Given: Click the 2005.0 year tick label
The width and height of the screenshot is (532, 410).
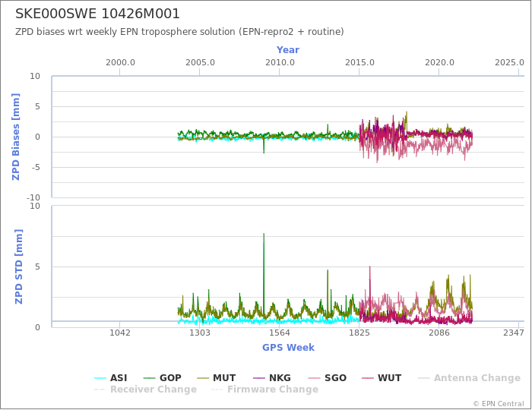Looking at the screenshot, I should 200,63.
